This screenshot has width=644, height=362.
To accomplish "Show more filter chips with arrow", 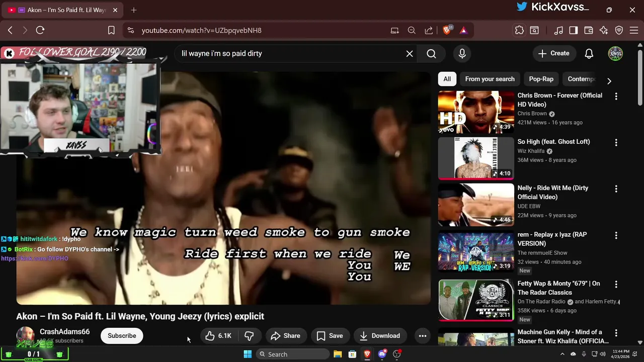I will pos(609,80).
